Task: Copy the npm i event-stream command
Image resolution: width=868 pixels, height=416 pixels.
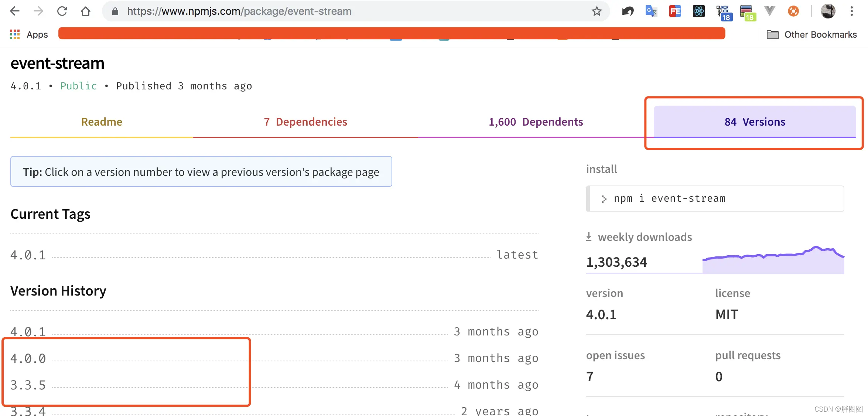Action: pos(669,199)
